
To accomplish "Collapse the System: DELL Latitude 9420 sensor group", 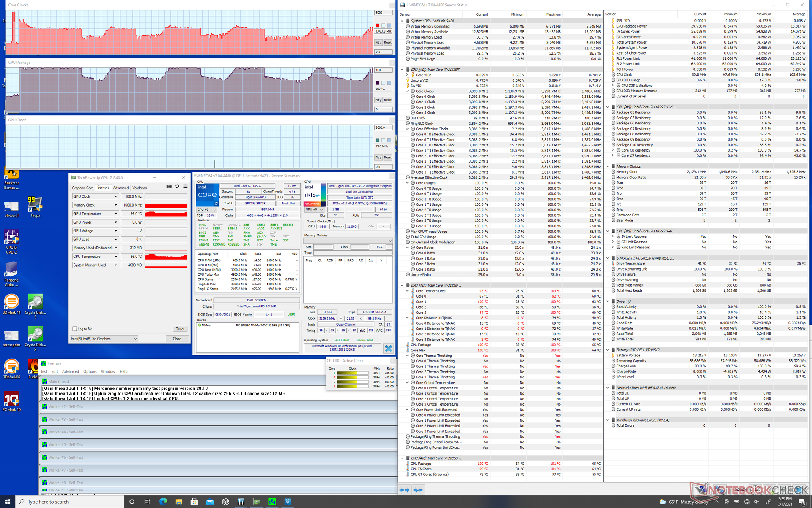I will 402,21.
